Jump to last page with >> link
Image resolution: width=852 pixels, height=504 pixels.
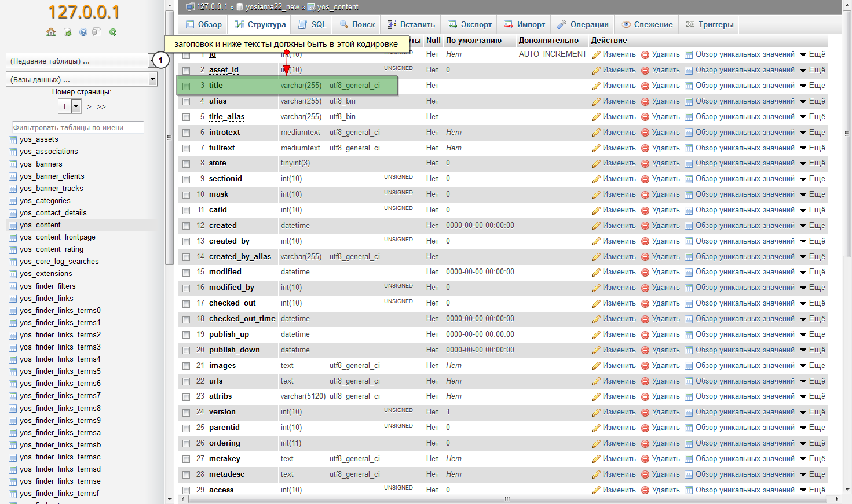point(101,106)
